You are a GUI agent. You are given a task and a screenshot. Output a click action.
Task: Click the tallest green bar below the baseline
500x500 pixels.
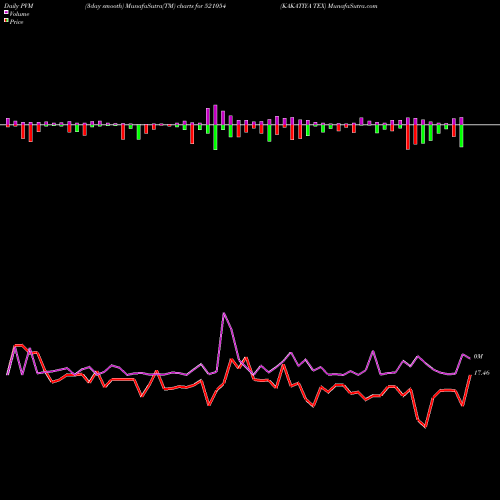coord(215,137)
